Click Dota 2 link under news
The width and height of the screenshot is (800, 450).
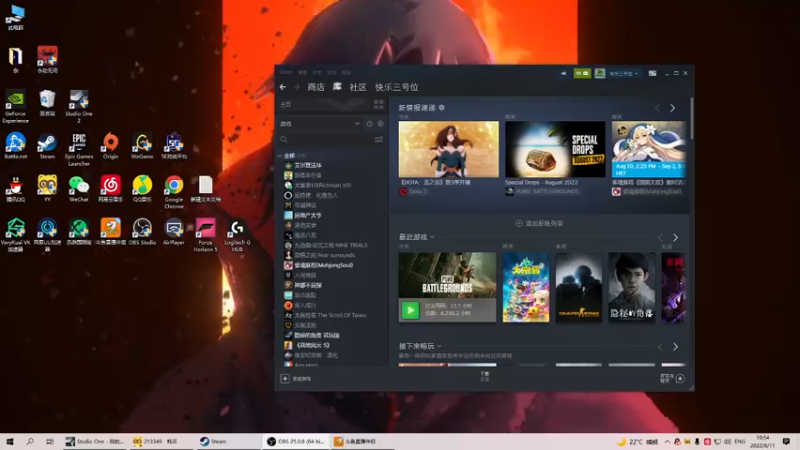point(418,192)
